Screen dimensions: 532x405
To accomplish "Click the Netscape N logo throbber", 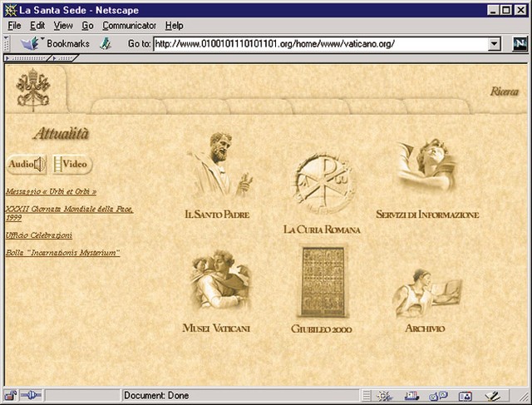I will [520, 44].
